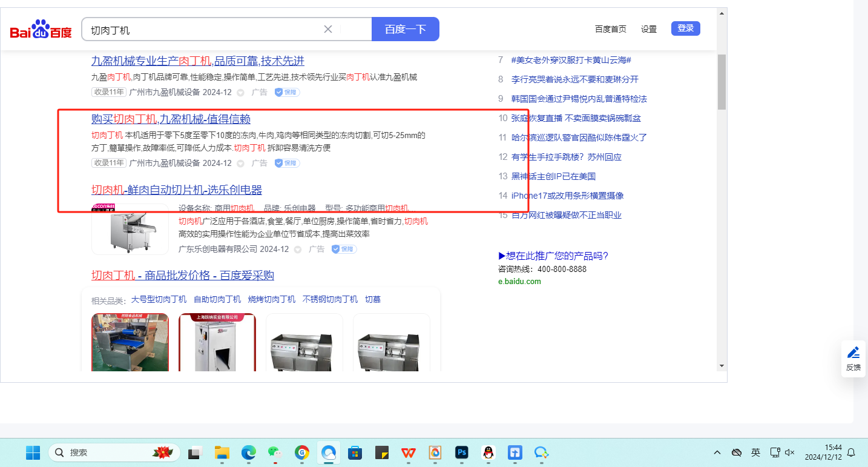
Task: Open QQ penguin icon in taskbar
Action: point(488,452)
